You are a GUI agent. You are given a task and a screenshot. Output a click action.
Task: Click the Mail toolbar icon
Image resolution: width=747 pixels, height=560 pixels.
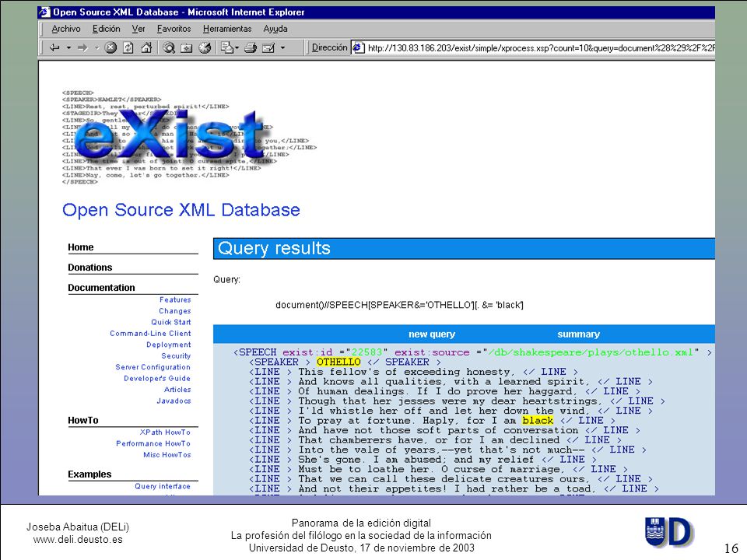coord(227,47)
